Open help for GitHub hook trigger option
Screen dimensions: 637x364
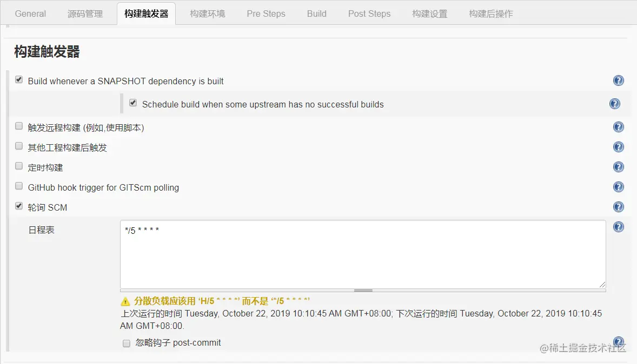tap(618, 187)
